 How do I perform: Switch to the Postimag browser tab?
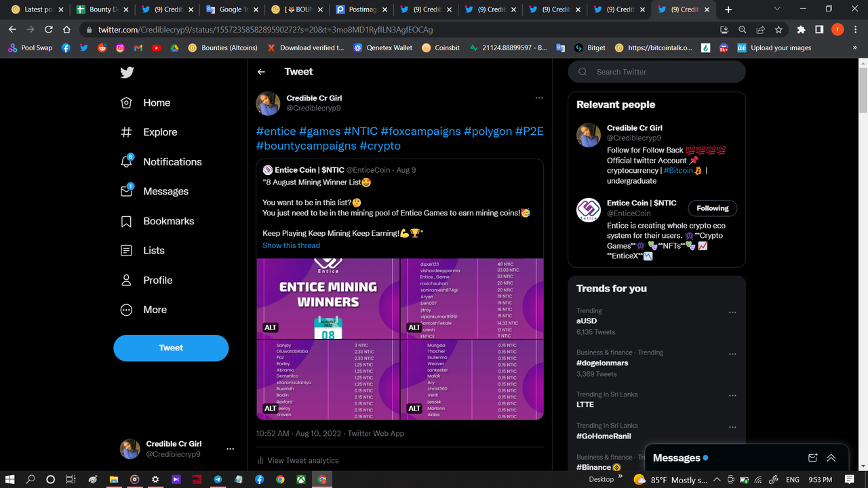[x=359, y=9]
